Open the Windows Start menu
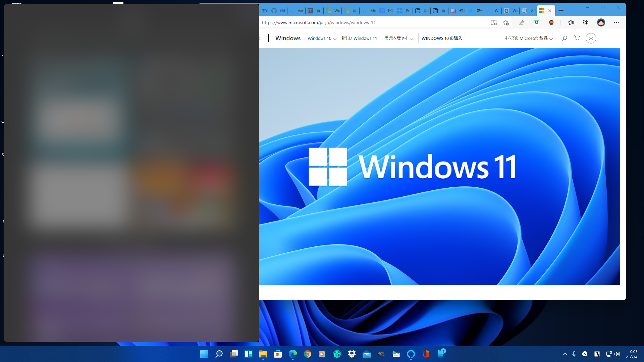This screenshot has width=644, height=362. coord(204,354)
